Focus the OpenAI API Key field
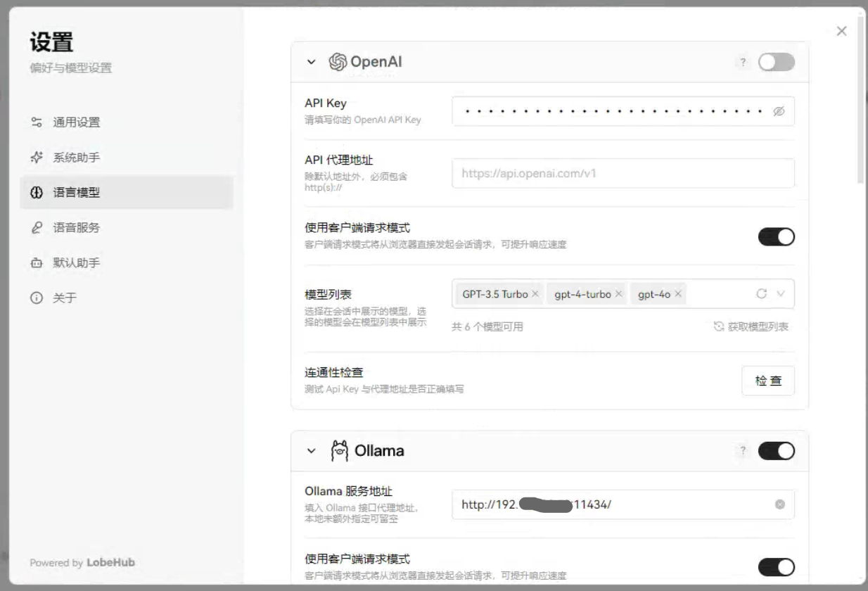The height and width of the screenshot is (591, 868). [623, 111]
